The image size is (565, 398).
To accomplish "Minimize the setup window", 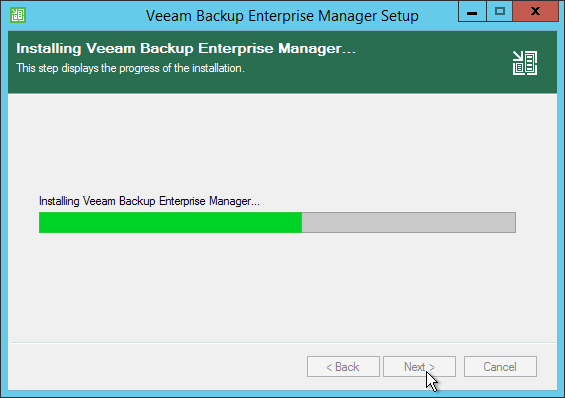I will coord(472,12).
